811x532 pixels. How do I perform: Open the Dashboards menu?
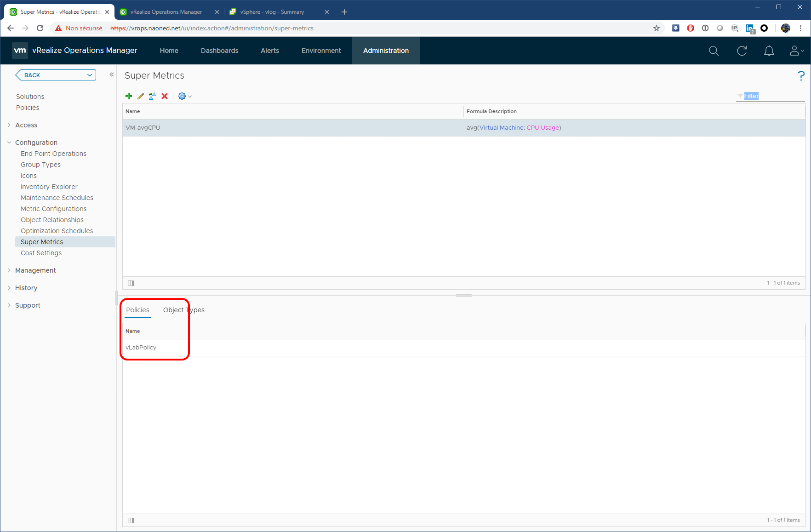[220, 51]
